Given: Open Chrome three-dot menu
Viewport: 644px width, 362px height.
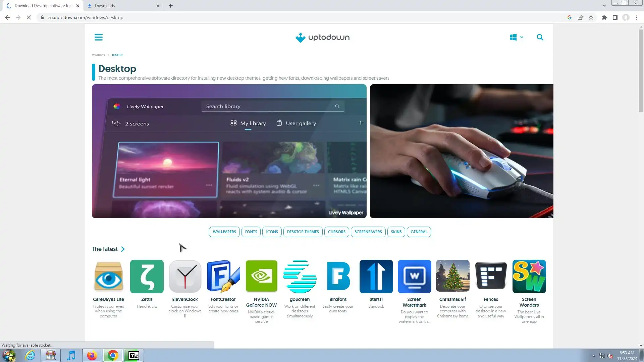Looking at the screenshot, I should [x=637, y=17].
